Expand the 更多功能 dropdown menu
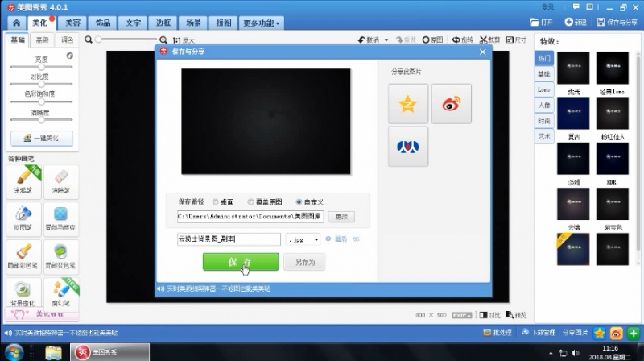Image resolution: width=644 pixels, height=361 pixels. click(261, 23)
